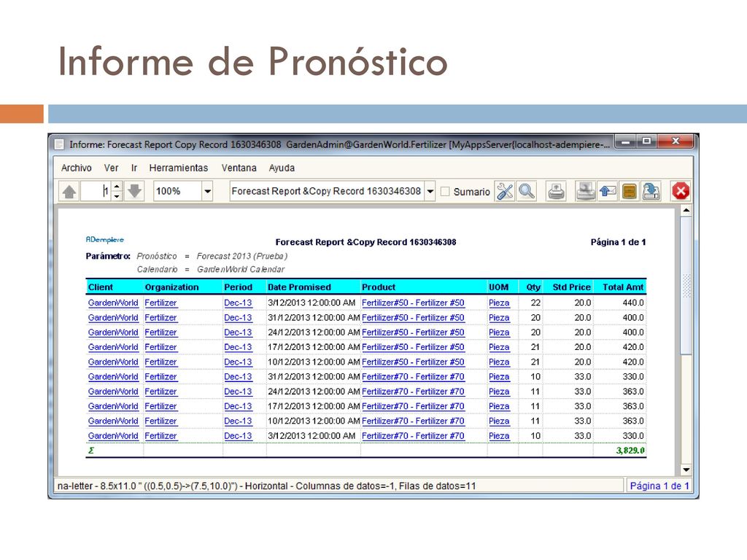Open the 100% zoom dropdown
The height and width of the screenshot is (560, 747).
tap(208, 192)
